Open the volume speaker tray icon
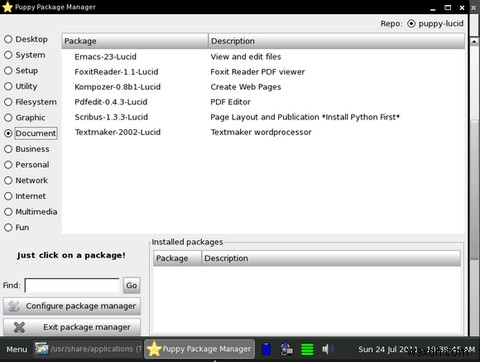This screenshot has width=480, height=362. [327, 349]
